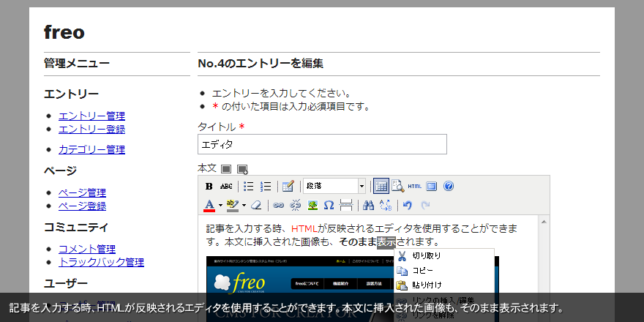Click the undo arrow icon
Screen dimensions: 644x322
[x=408, y=205]
